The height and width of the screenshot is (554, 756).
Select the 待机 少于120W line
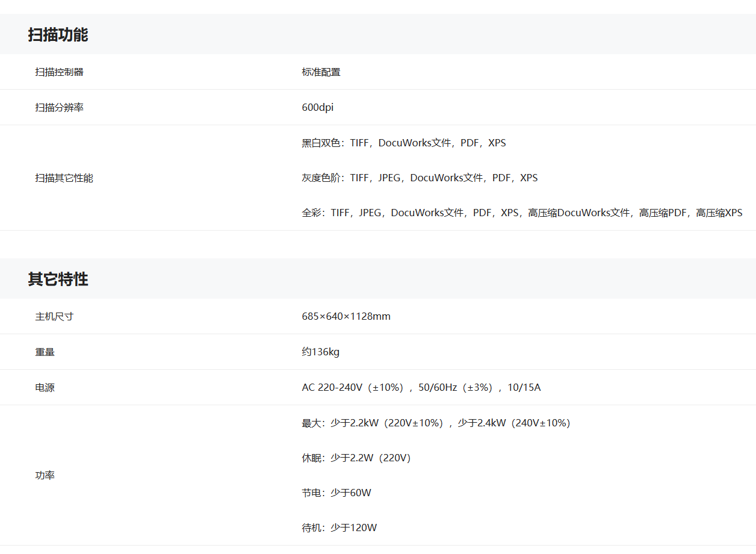click(339, 528)
